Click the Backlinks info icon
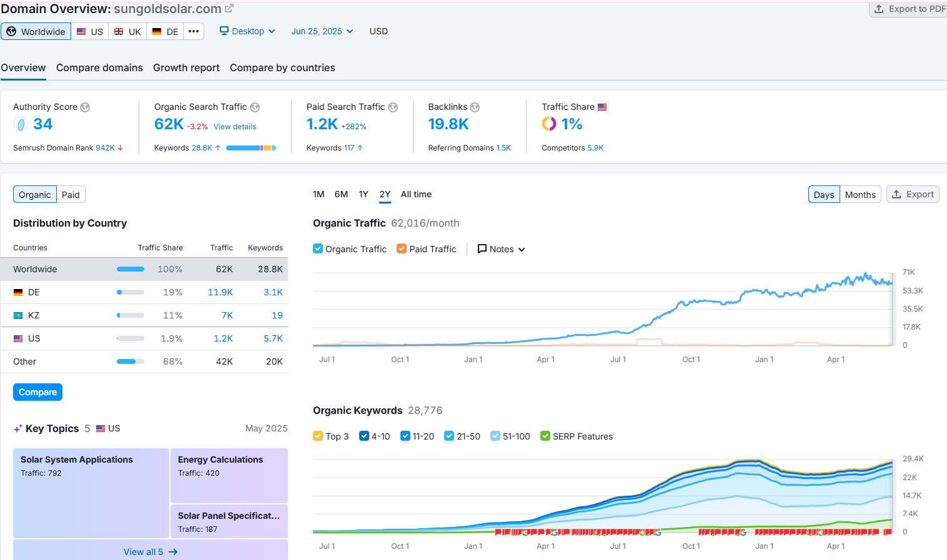Screen dimensions: 947x560 (475, 107)
